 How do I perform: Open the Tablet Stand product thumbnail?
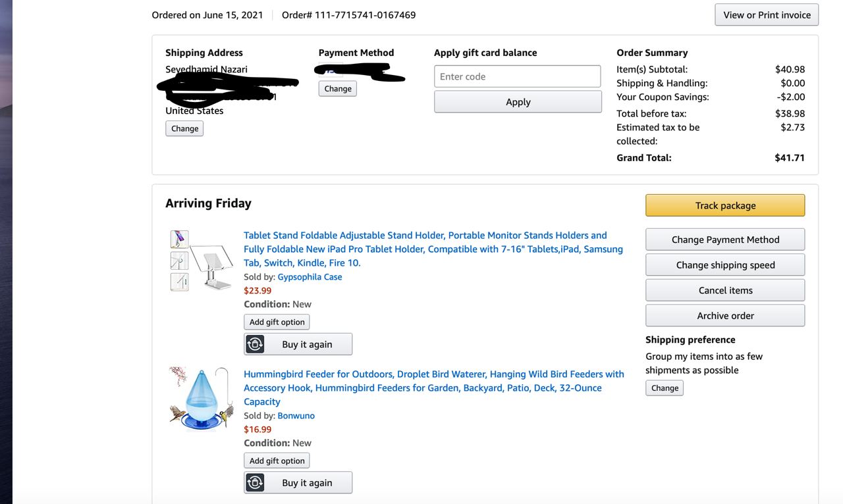(202, 261)
